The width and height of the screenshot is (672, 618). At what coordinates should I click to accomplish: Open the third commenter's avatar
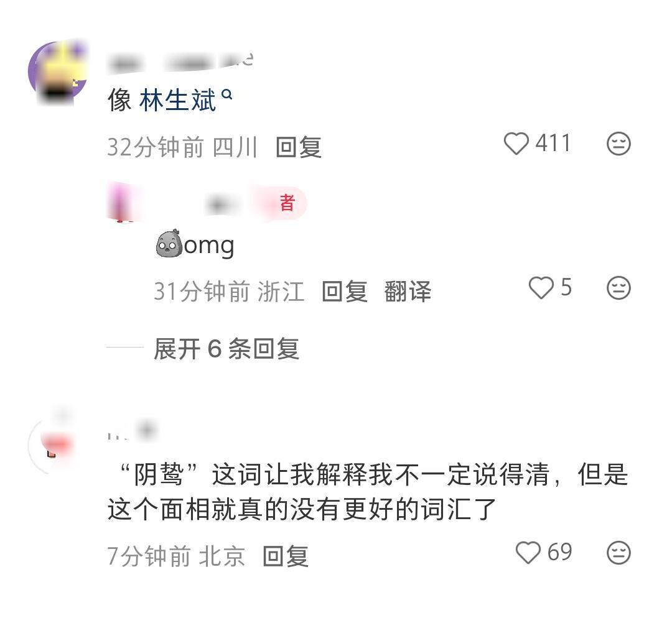click(x=53, y=445)
